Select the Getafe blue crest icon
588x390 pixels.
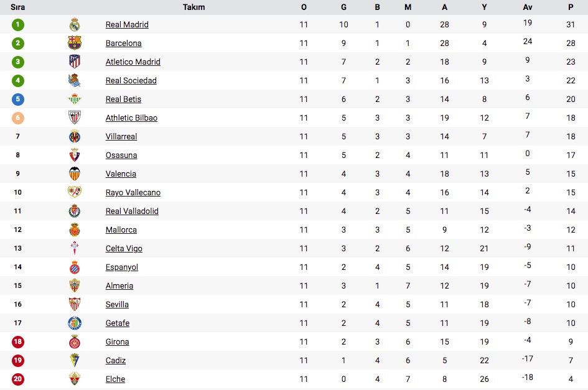[x=75, y=323]
